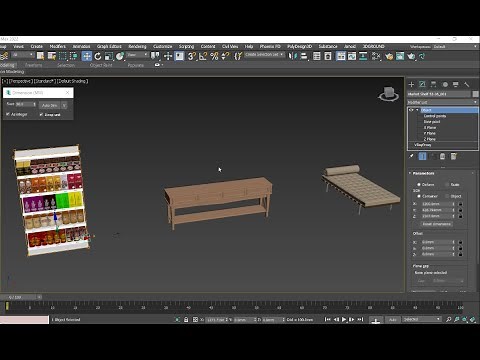Collapse the Parameters rollout
480x360 pixels.
[x=410, y=173]
